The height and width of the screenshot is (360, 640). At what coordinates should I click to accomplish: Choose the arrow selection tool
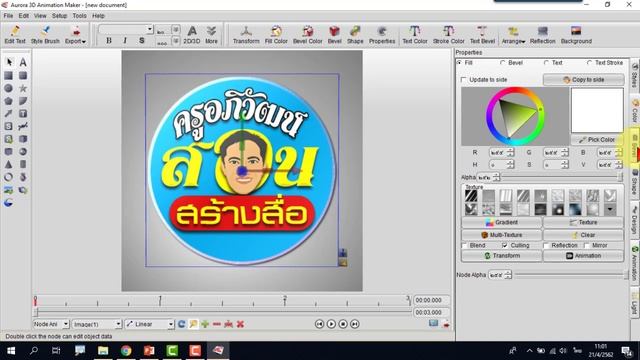9,62
